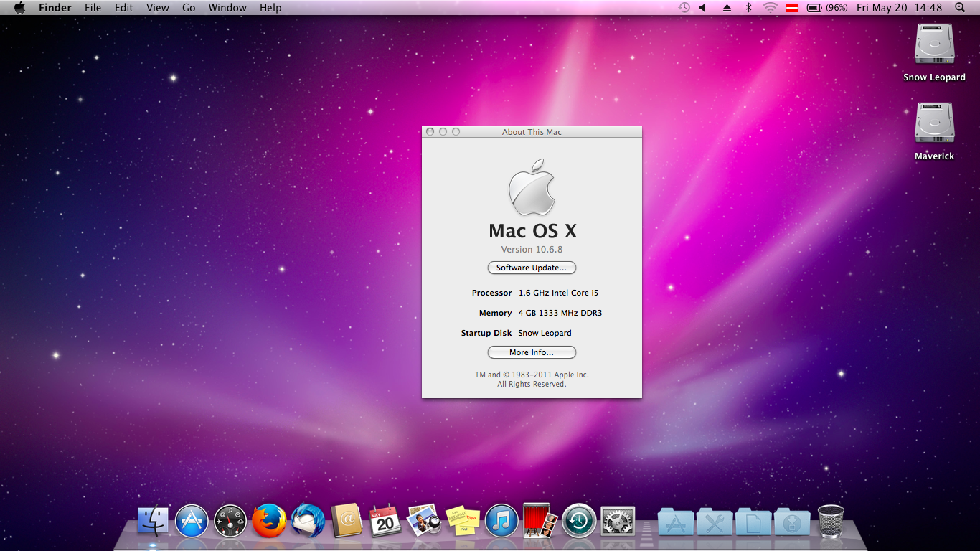Launch iTunes from the Dock

point(501,521)
